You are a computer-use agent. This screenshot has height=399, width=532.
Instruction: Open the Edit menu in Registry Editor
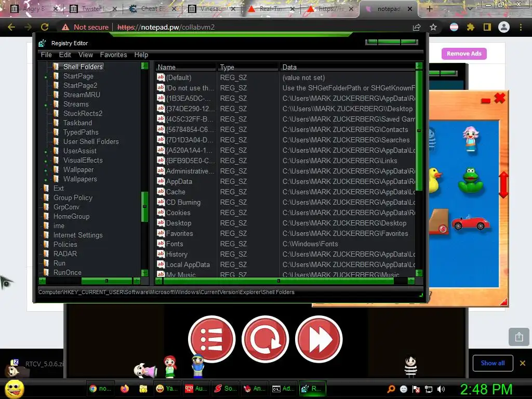[x=65, y=55]
